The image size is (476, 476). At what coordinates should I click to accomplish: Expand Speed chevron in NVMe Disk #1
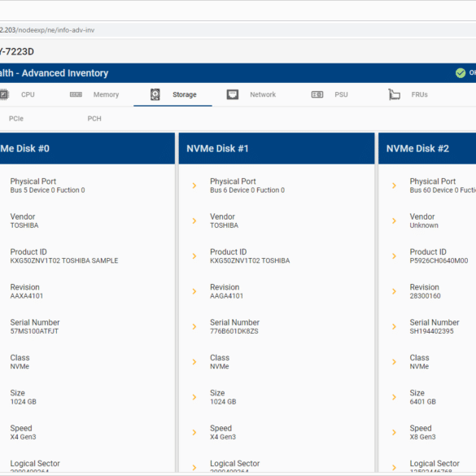tap(194, 432)
